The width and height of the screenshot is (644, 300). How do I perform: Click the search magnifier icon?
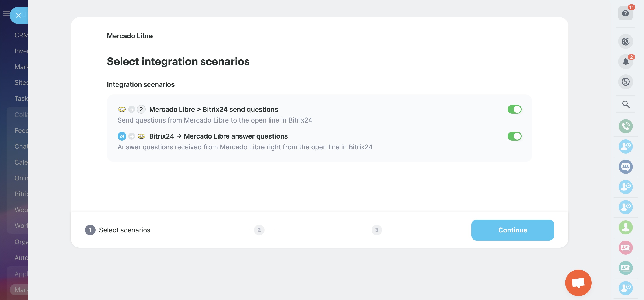[626, 104]
